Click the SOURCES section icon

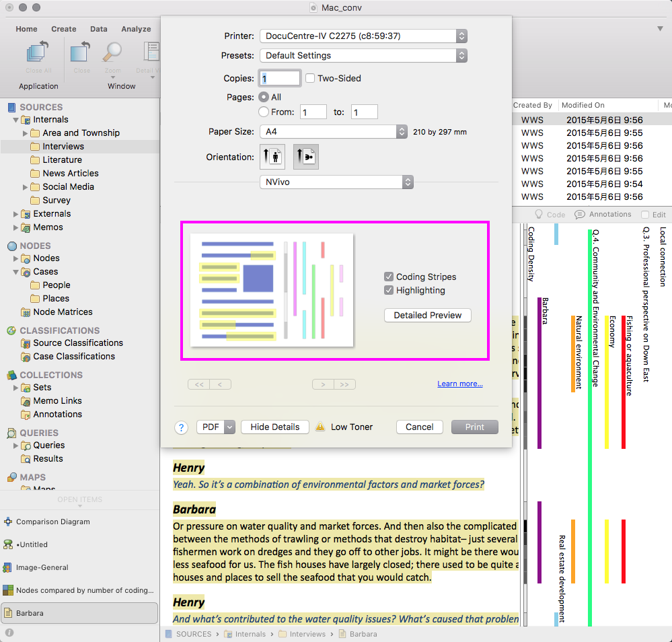[11, 107]
